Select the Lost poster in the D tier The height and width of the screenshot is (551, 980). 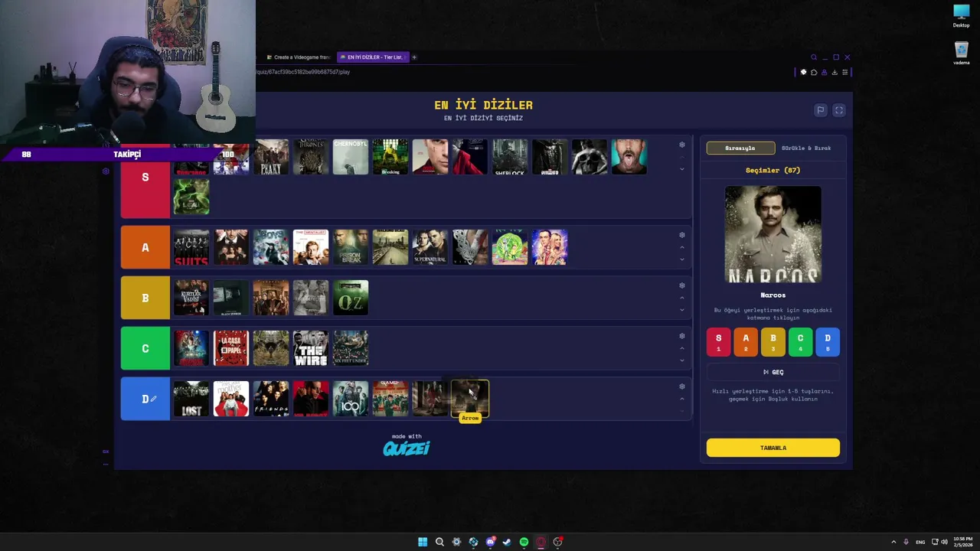[191, 399]
